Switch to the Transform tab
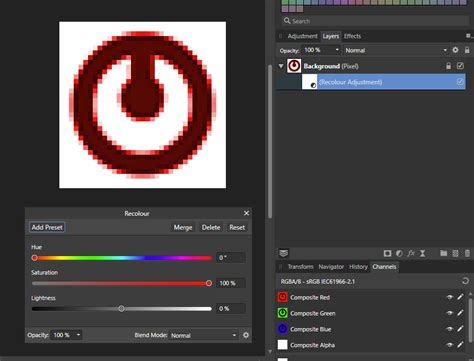The height and width of the screenshot is (361, 474). (x=300, y=267)
